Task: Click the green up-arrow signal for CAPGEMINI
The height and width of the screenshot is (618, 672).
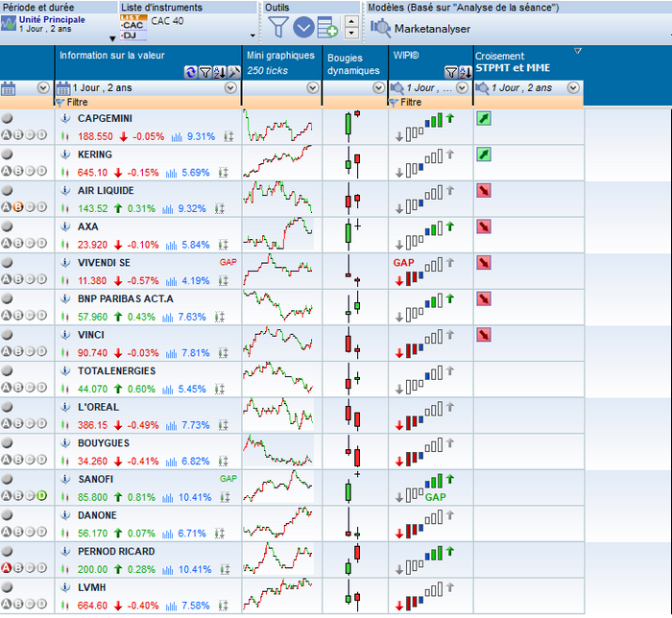Action: point(484,119)
